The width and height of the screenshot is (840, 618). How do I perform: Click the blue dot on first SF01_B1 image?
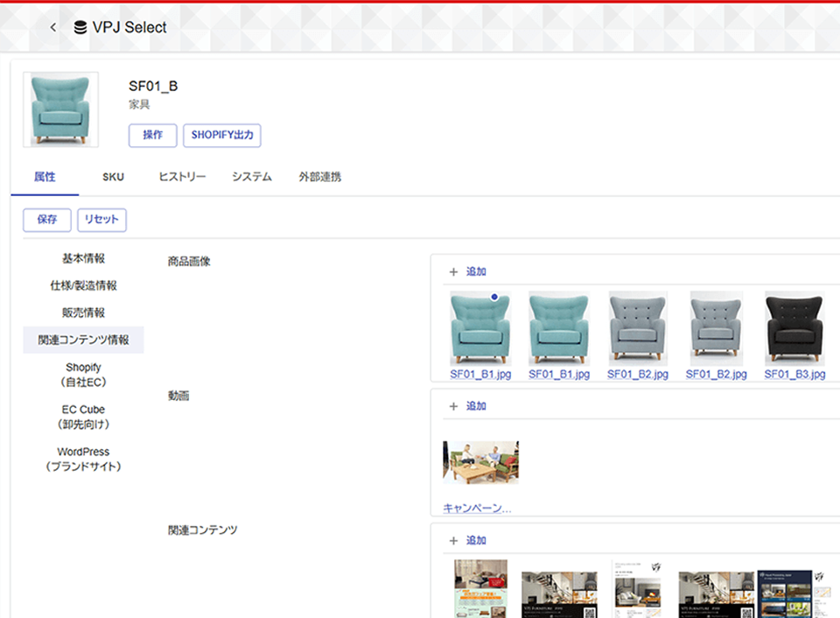[494, 297]
